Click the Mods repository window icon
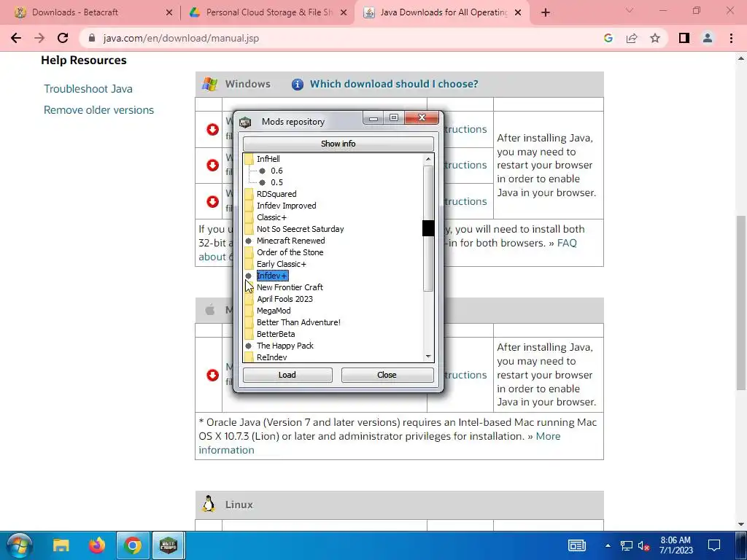747x560 pixels. [x=245, y=122]
